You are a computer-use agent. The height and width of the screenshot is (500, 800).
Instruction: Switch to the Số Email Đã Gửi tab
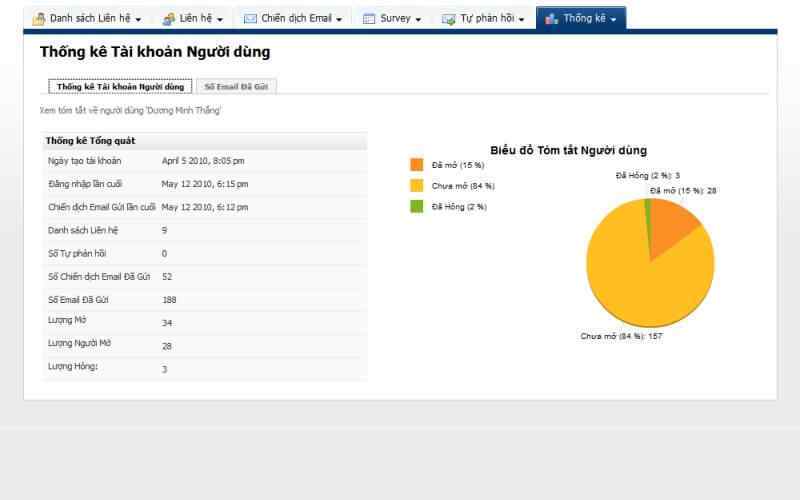(x=235, y=87)
